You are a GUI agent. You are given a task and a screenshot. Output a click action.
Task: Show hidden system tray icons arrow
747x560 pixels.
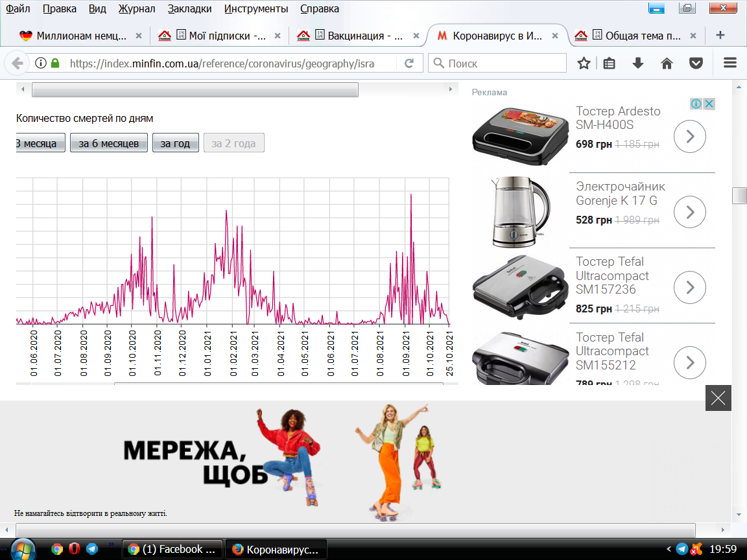pyautogui.click(x=669, y=549)
